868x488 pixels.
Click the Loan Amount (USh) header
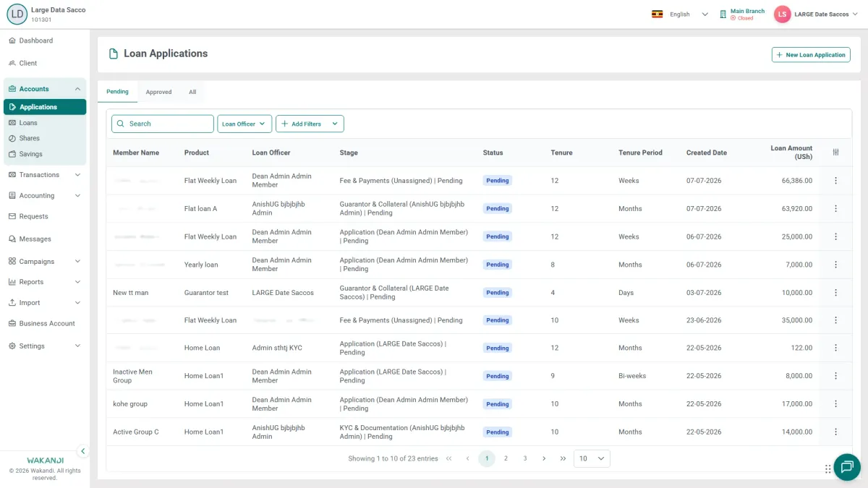tap(791, 153)
